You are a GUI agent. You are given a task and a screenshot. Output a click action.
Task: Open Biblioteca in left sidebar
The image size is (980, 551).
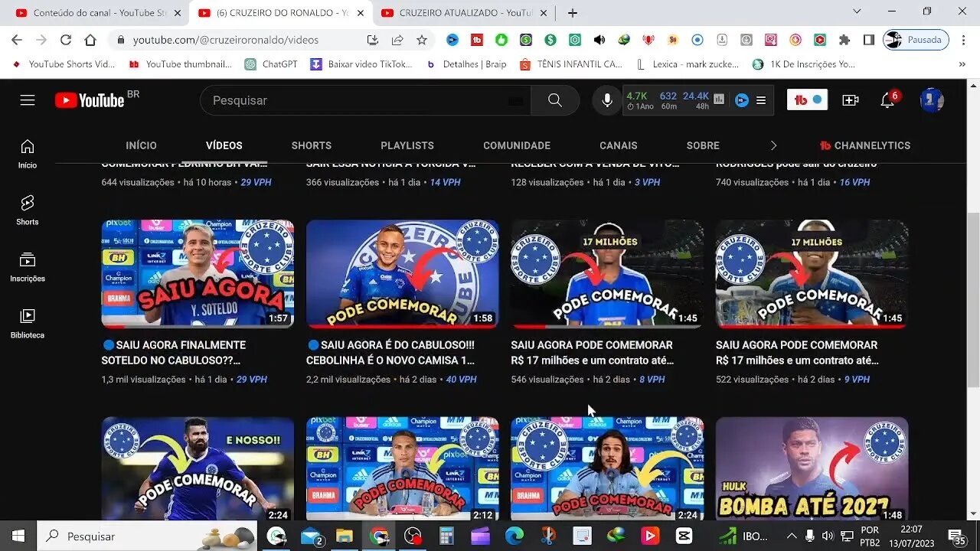pyautogui.click(x=28, y=323)
